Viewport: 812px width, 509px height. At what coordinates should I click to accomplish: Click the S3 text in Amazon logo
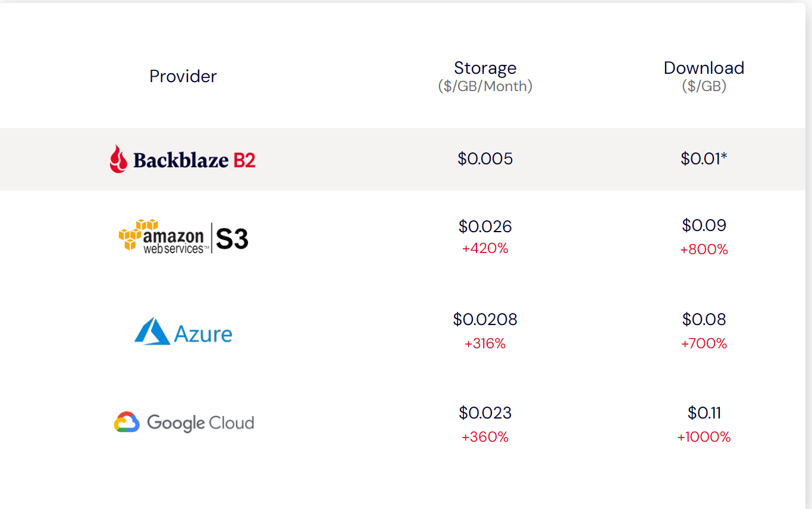point(232,239)
